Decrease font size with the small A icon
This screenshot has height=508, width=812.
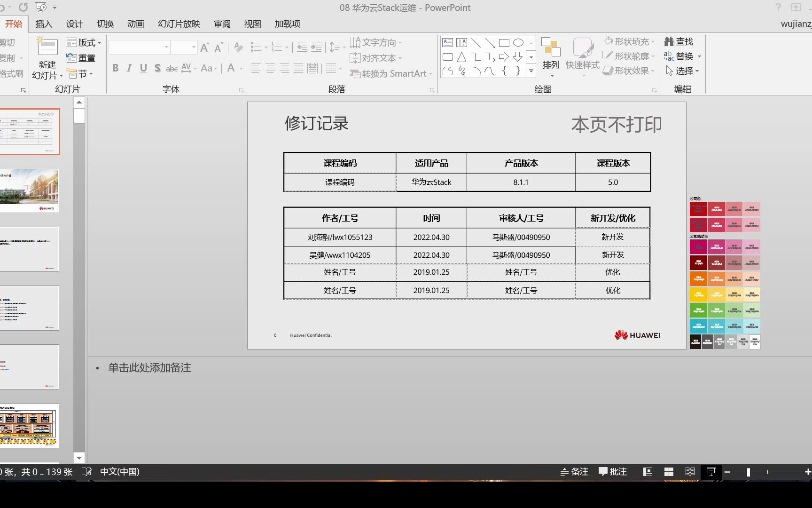point(219,48)
